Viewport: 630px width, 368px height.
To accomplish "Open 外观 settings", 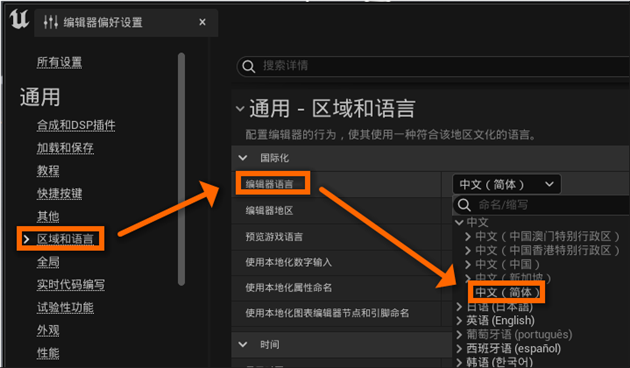I will (x=48, y=330).
